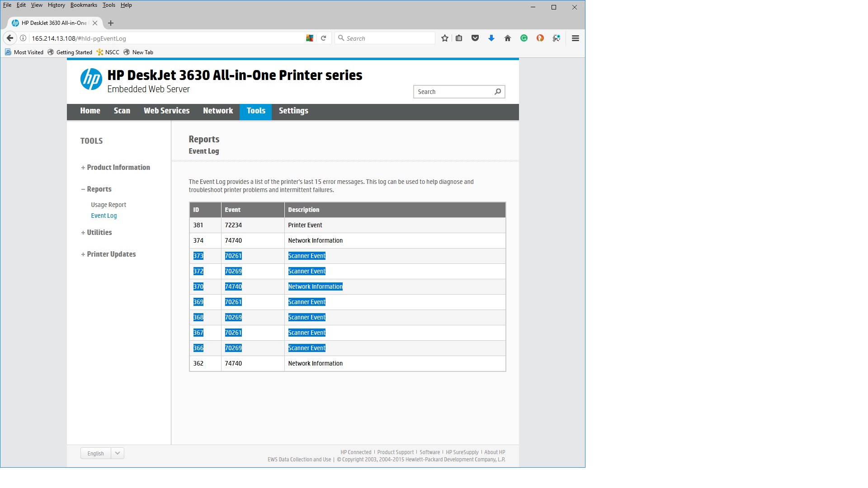Image resolution: width=868 pixels, height=488 pixels.
Task: Select the Network tab
Action: point(217,111)
